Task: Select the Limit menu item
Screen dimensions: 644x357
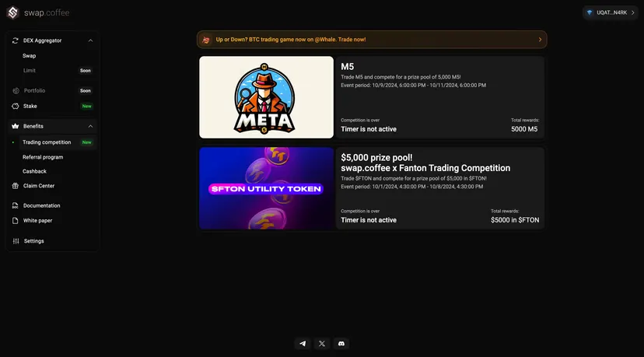Action: (x=29, y=71)
